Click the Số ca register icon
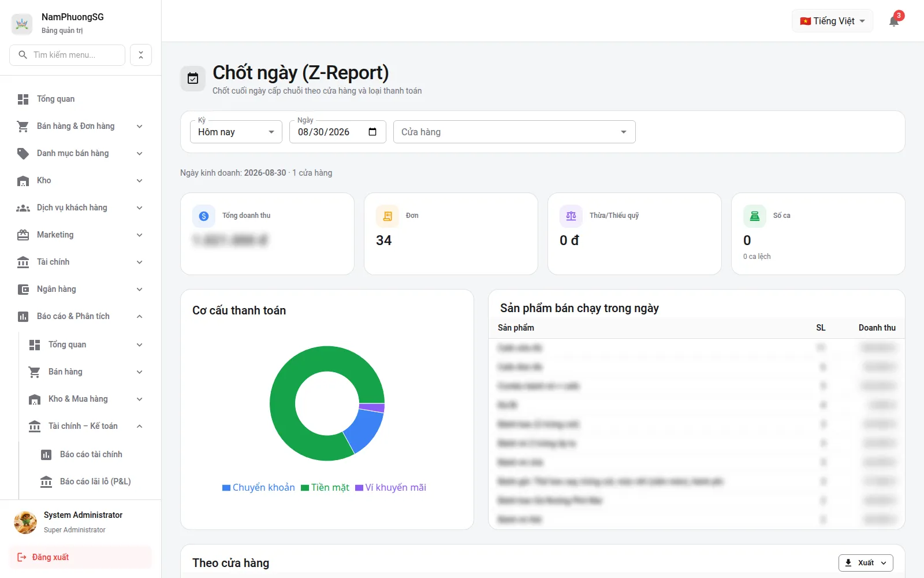Image resolution: width=924 pixels, height=578 pixels. [x=755, y=216]
